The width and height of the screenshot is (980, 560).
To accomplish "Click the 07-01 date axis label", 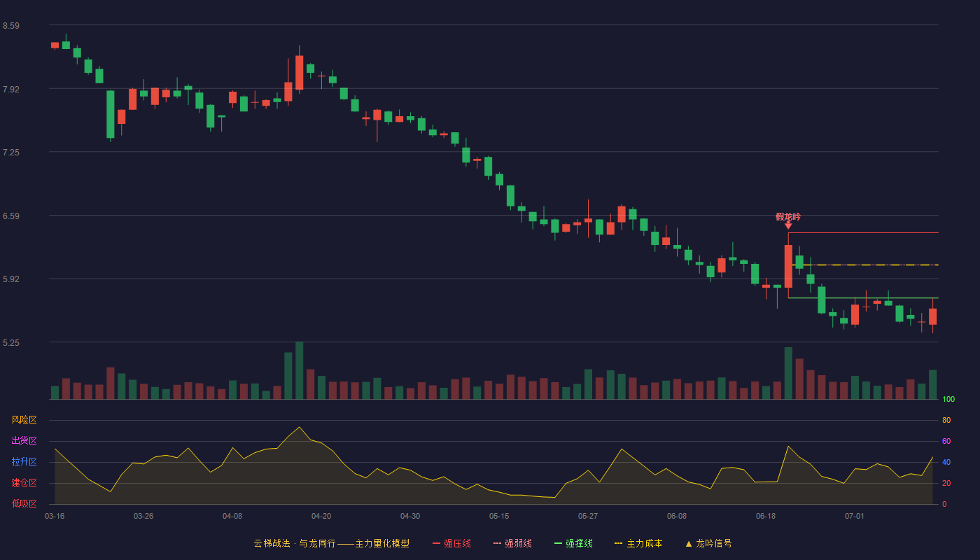I will 855,516.
